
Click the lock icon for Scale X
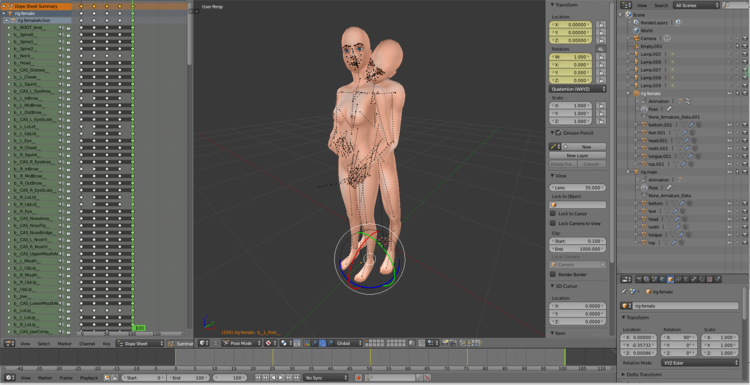[x=601, y=105]
